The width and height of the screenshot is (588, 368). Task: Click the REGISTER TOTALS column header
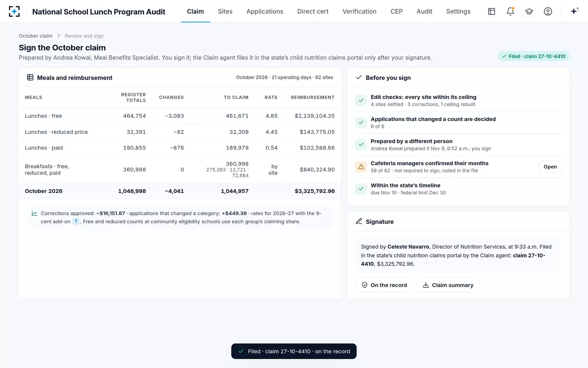tap(134, 97)
